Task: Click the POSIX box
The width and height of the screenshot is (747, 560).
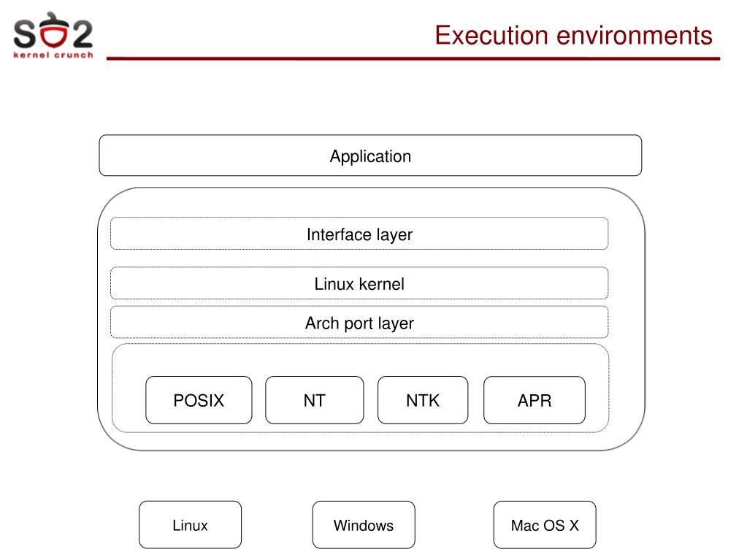Action: click(199, 400)
